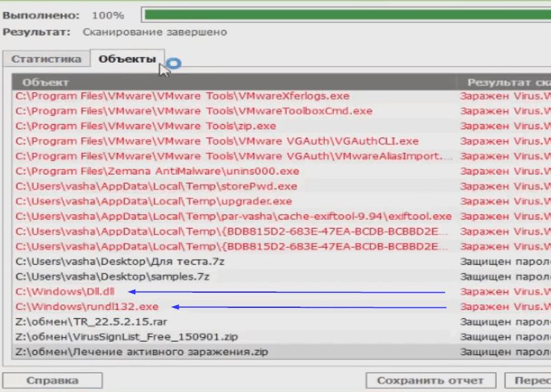The width and height of the screenshot is (551, 392).
Task: Pick the VMware Tools zip.exe row
Action: click(146, 126)
